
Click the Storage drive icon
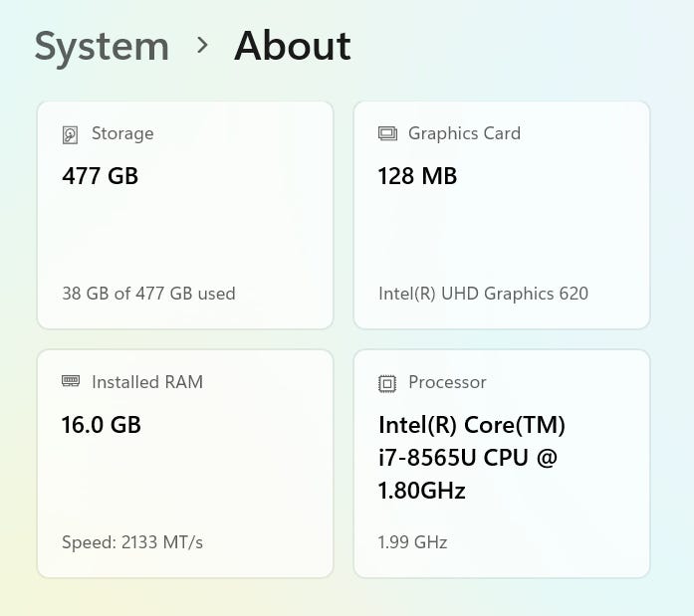(70, 134)
